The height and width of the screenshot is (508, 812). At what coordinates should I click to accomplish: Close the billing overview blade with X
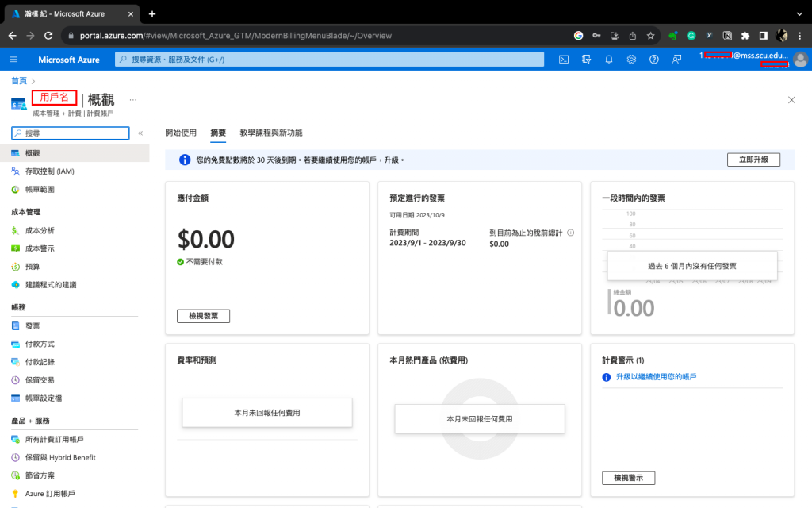(791, 100)
